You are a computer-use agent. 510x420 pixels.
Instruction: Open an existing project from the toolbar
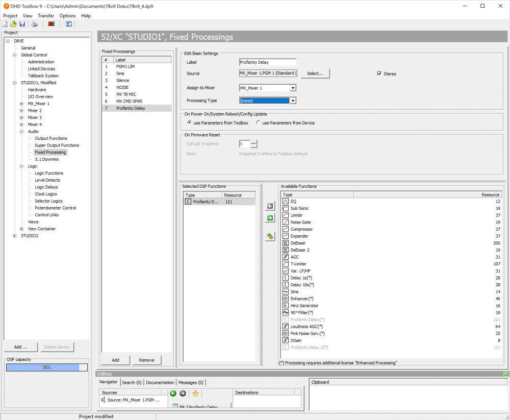pyautogui.click(x=13, y=24)
